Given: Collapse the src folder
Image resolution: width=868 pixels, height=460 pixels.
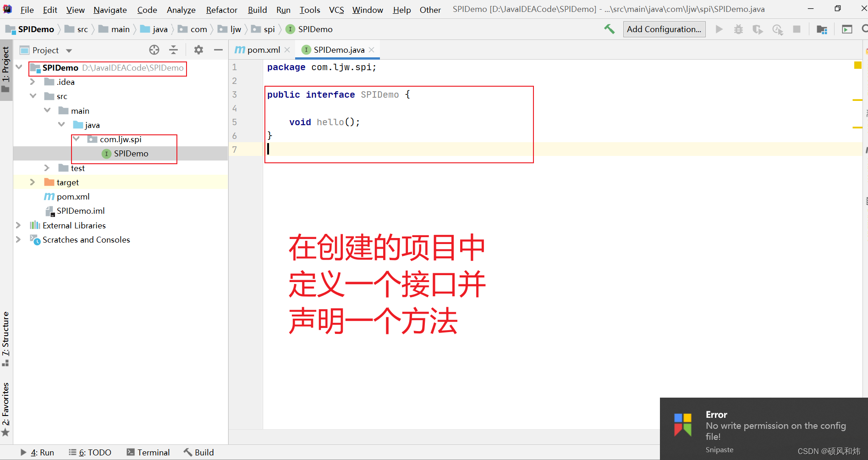Looking at the screenshot, I should pyautogui.click(x=33, y=96).
